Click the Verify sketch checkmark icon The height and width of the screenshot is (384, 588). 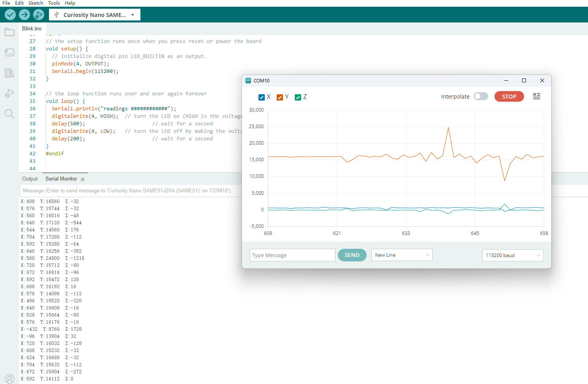tap(10, 15)
